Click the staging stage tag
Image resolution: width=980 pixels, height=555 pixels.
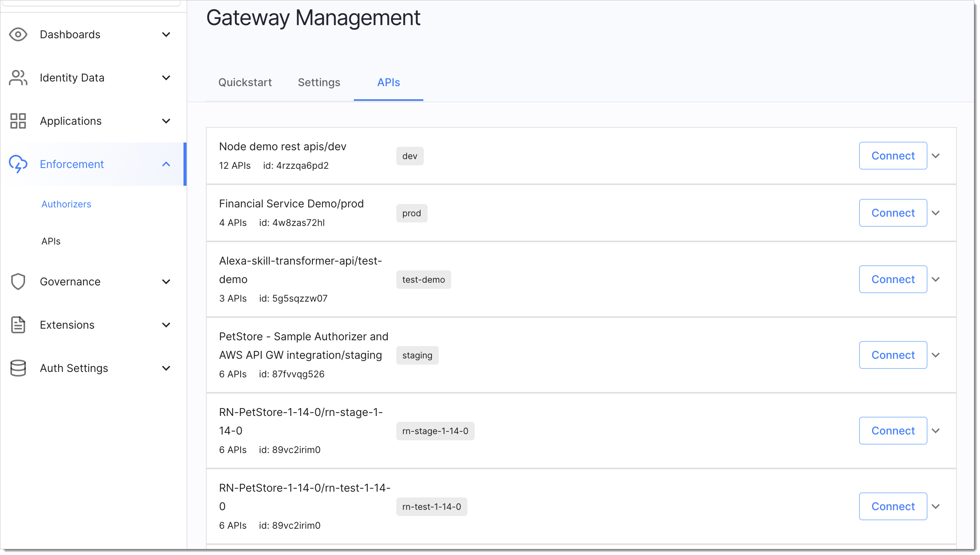(418, 355)
